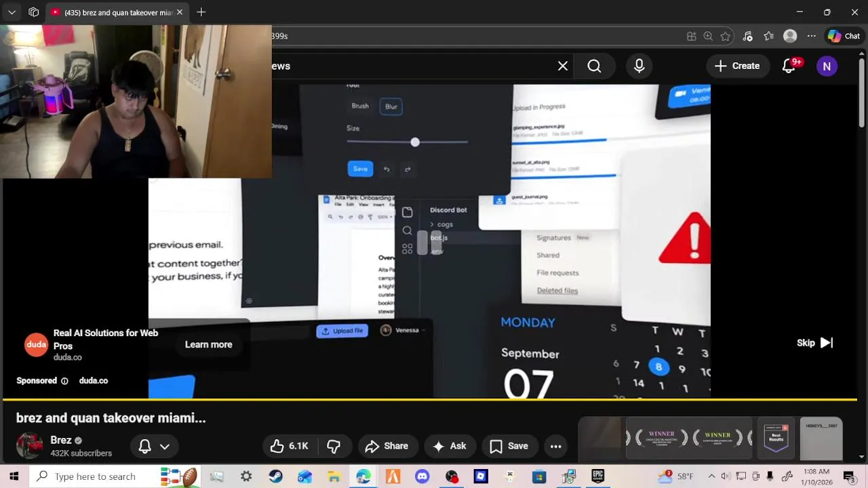The image size is (868, 488).
Task: Open Roblox from the taskbar
Action: click(480, 476)
